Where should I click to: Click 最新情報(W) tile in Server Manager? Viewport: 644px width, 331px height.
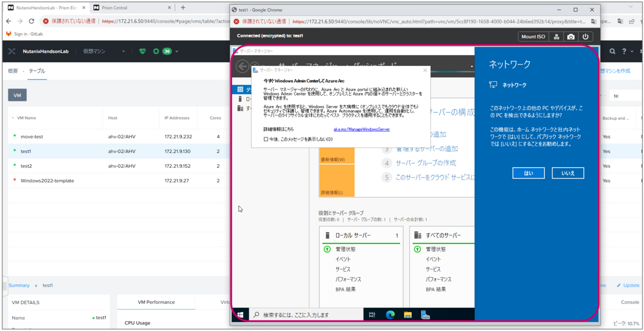click(x=337, y=155)
